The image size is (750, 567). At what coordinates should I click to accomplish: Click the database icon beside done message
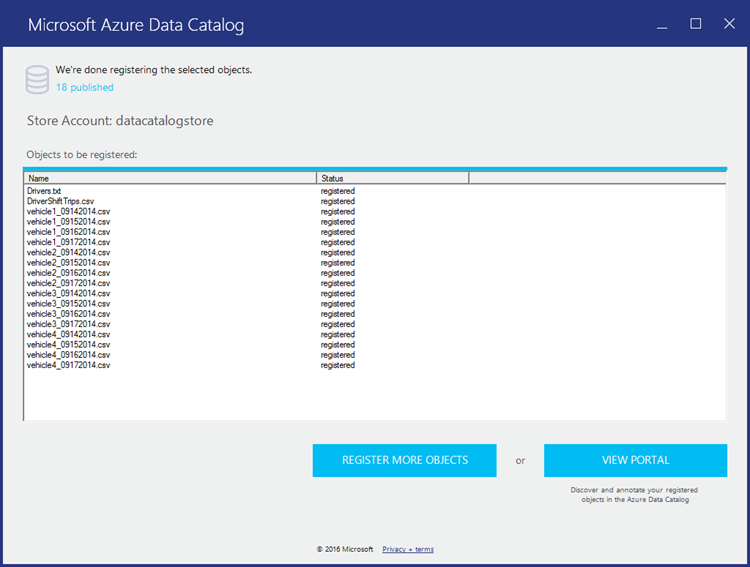point(37,79)
